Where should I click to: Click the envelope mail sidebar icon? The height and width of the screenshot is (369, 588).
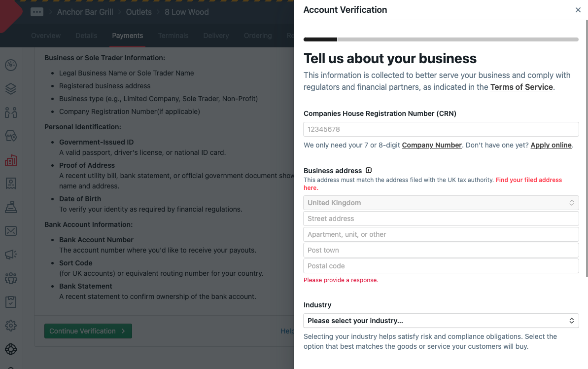click(11, 231)
